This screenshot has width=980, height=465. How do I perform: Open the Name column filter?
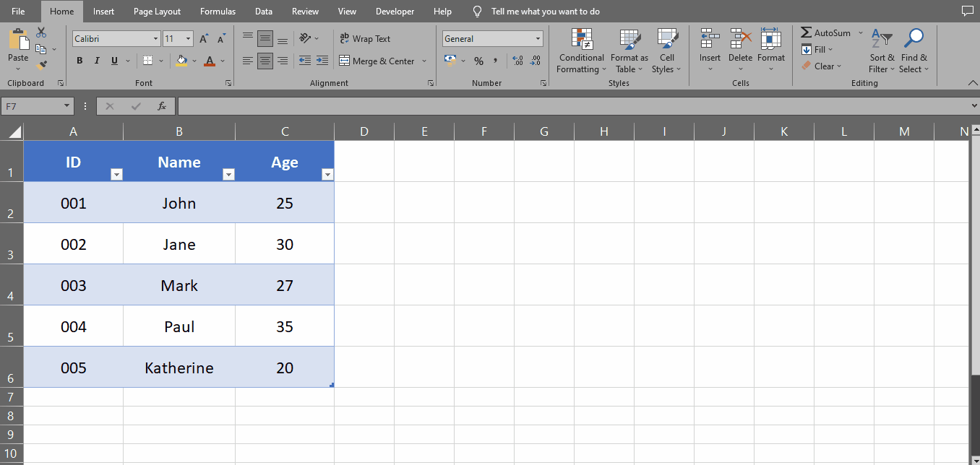[228, 174]
